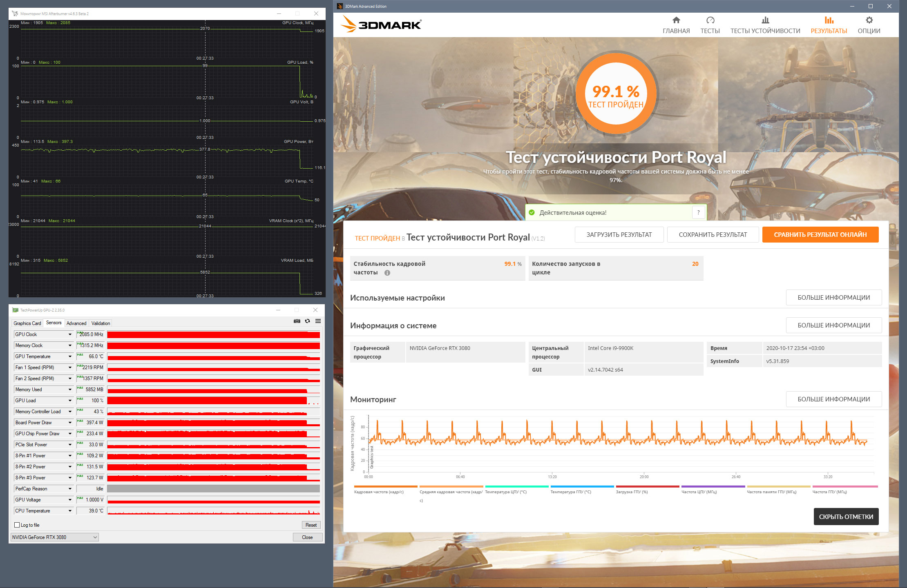Click the 3DMark home icon ГЛАВНАЯ
The width and height of the screenshot is (907, 588).
tap(676, 20)
